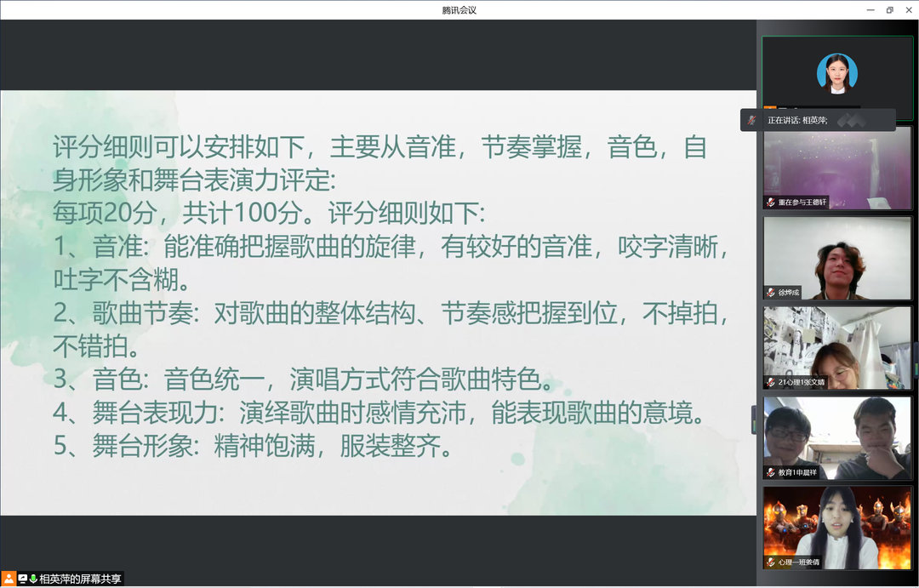Click muted mic icon beside 重在参与王德轩

click(x=771, y=203)
